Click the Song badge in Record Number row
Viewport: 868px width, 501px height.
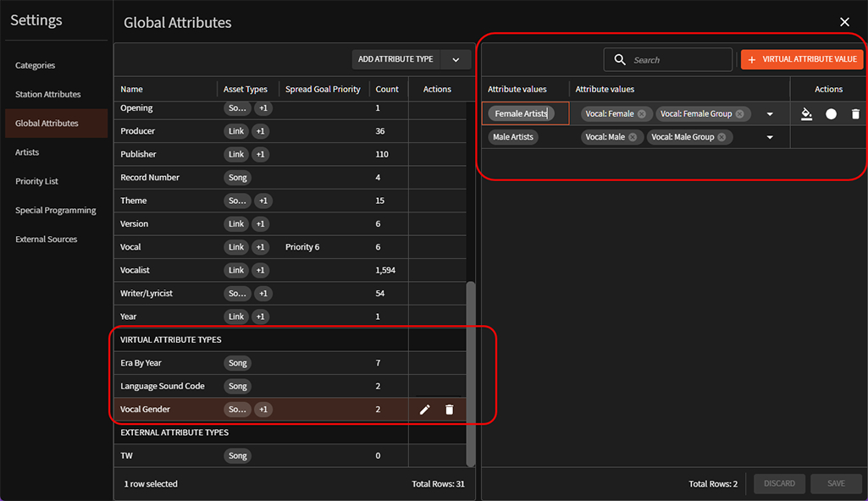click(x=237, y=178)
